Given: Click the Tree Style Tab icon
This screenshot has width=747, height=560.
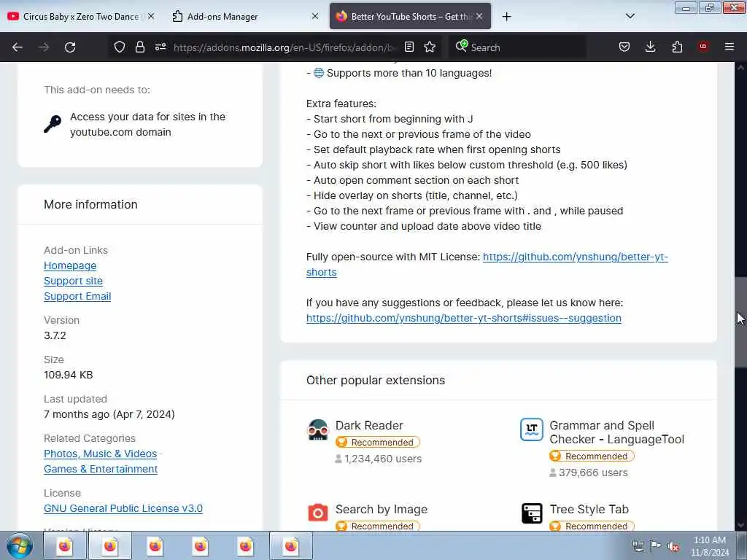Looking at the screenshot, I should (x=532, y=513).
